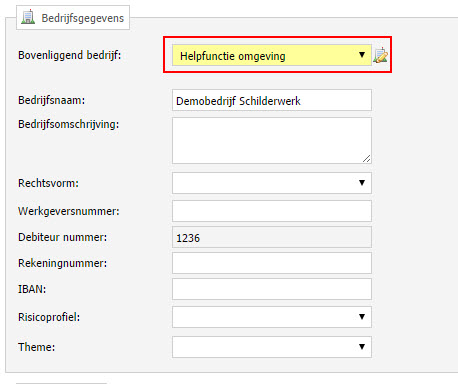Click the Theme dropdown arrow
Screen dimensions: 458x384
(362, 347)
